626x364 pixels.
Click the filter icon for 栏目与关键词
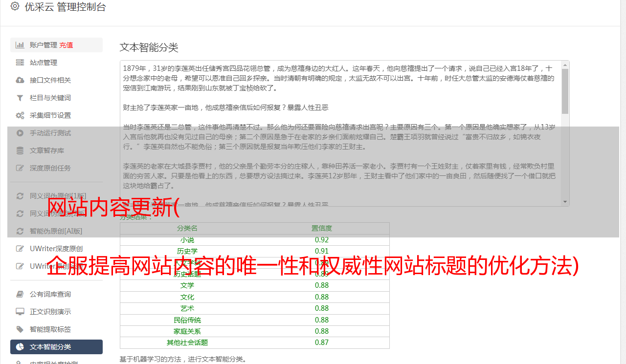[x=20, y=98]
